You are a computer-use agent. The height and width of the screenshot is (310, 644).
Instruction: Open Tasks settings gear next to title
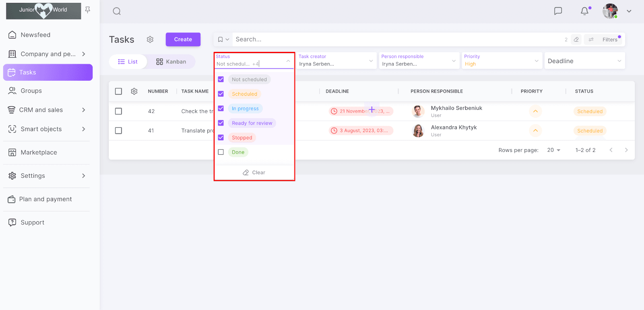(x=150, y=39)
